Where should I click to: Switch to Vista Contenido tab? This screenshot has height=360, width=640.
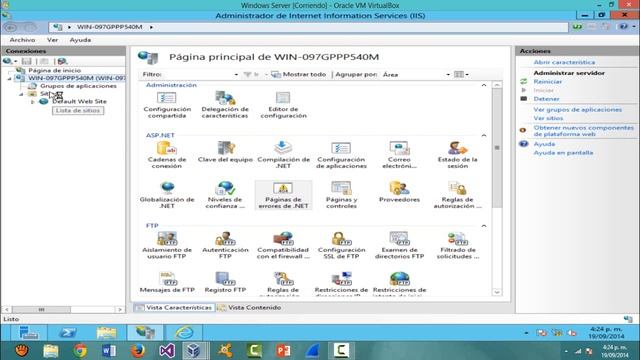coord(250,307)
